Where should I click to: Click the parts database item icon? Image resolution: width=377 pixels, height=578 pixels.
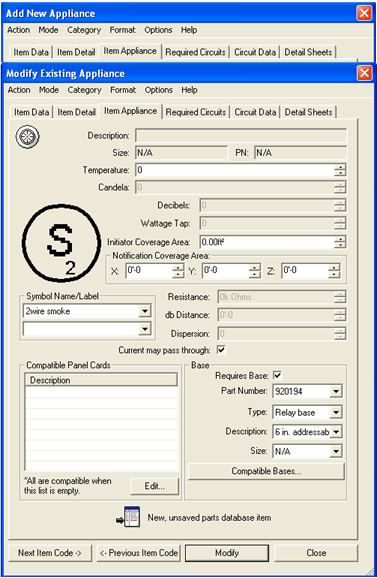point(128,517)
